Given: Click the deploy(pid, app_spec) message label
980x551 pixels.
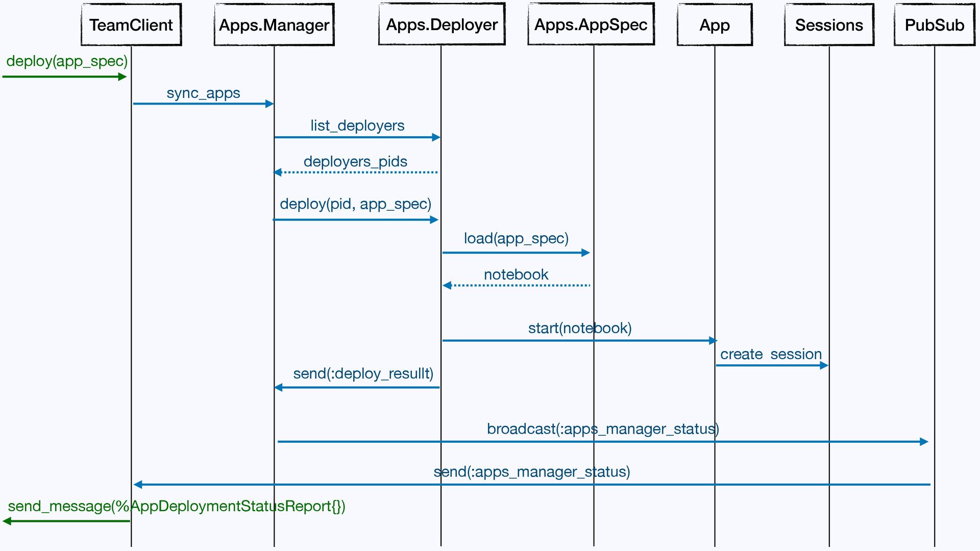Looking at the screenshot, I should 355,204.
